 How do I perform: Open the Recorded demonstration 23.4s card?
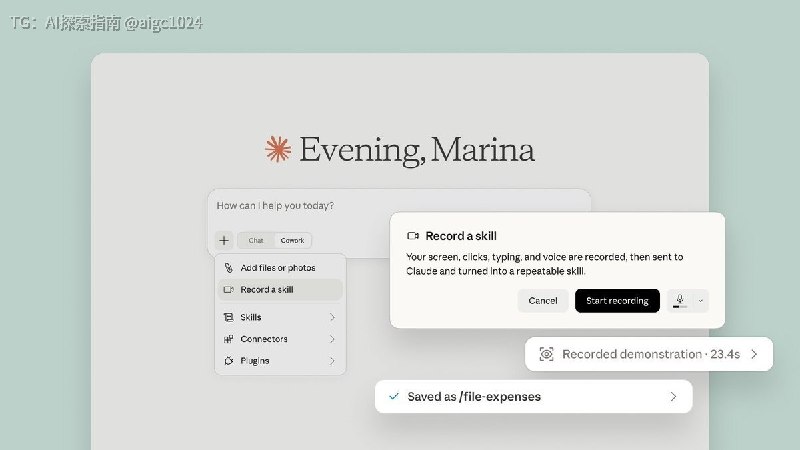click(649, 354)
